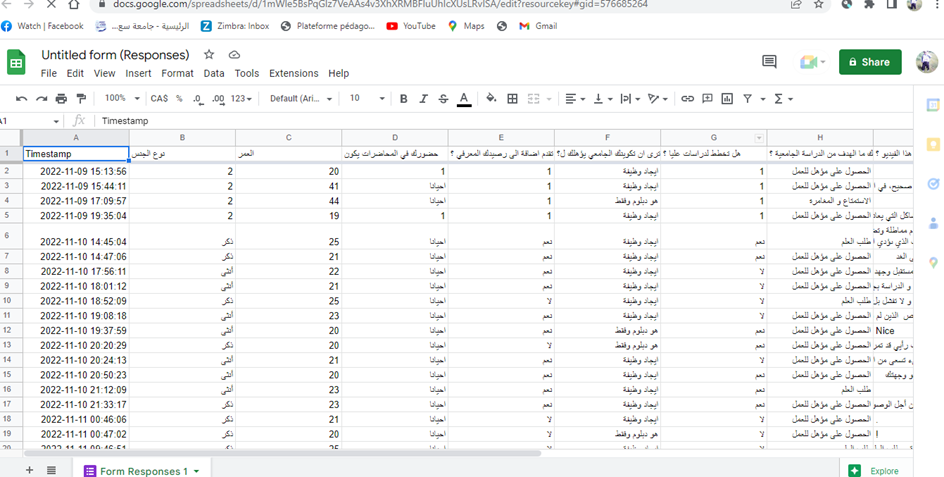
Task: Click the undo arrow in toolbar
Action: click(22, 99)
